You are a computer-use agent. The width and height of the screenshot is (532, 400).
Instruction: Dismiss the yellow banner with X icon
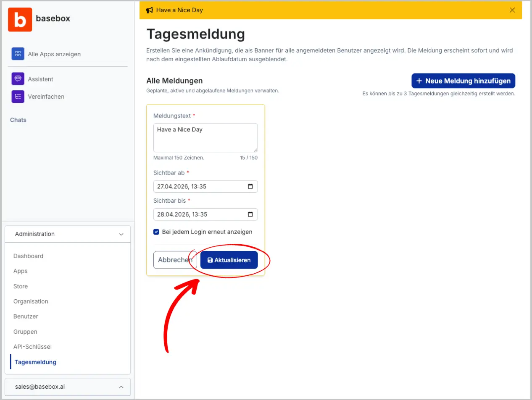(512, 10)
